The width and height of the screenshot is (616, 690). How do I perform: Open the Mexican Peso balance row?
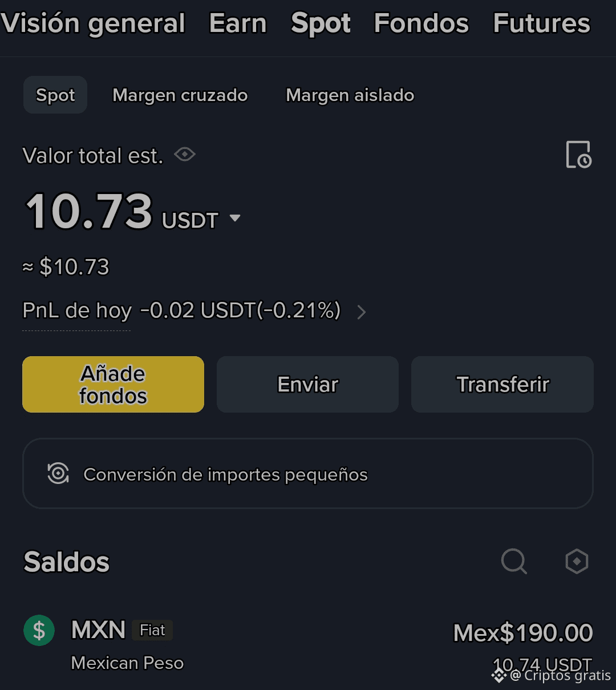[x=308, y=646]
